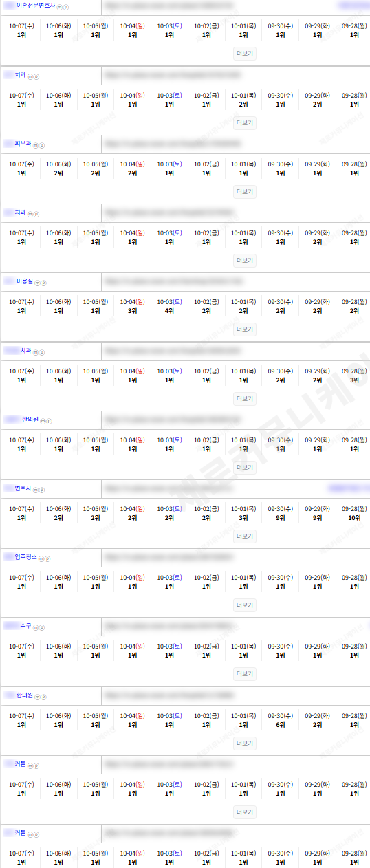Click the p icon of 치과 row containing 3위

43,352
